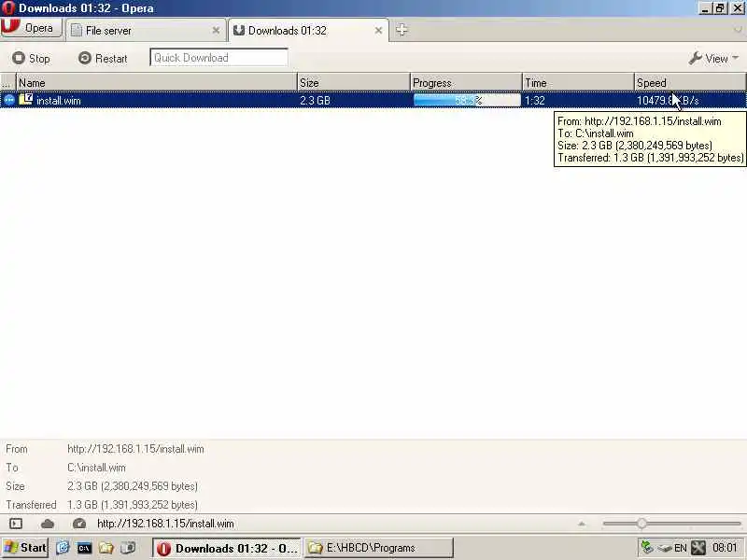Open command prompt quick launch icon
This screenshot has height=560, width=747.
pyautogui.click(x=84, y=548)
